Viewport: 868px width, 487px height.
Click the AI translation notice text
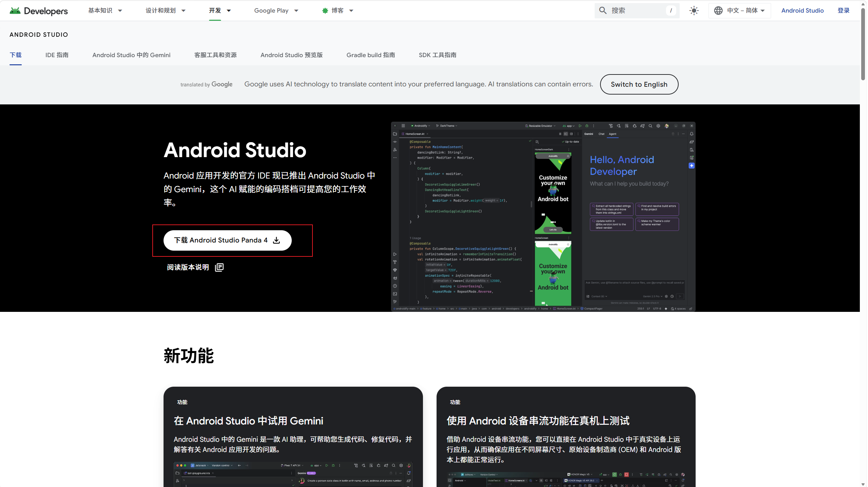(419, 84)
